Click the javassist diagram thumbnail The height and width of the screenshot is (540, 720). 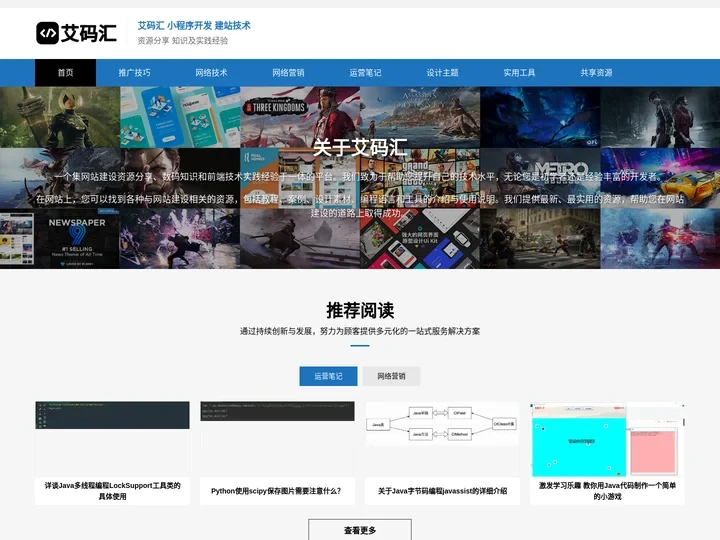click(442, 424)
